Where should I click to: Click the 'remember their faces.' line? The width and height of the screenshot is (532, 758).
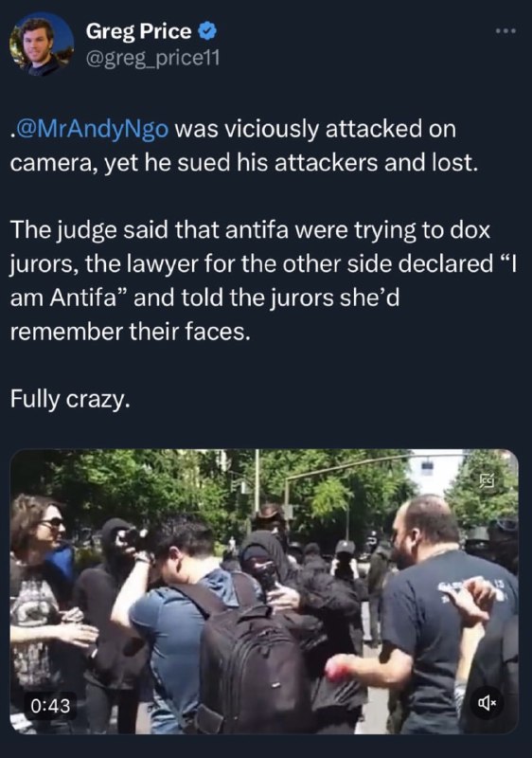(131, 332)
